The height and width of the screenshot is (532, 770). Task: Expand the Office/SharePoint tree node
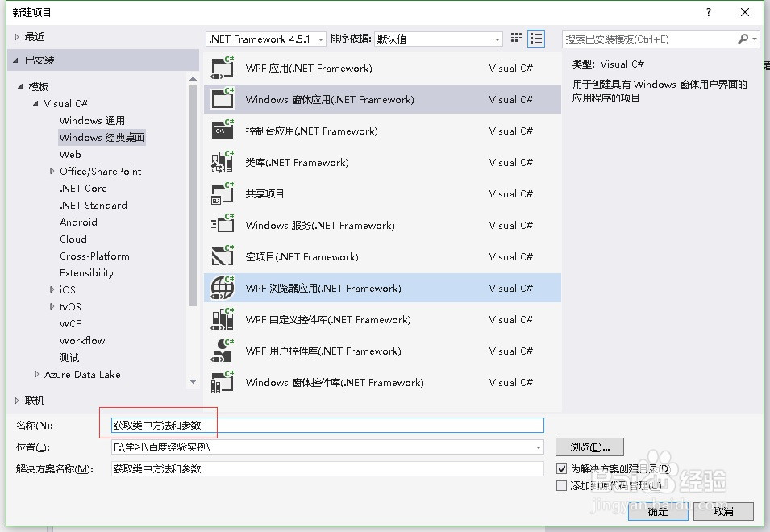(x=51, y=171)
